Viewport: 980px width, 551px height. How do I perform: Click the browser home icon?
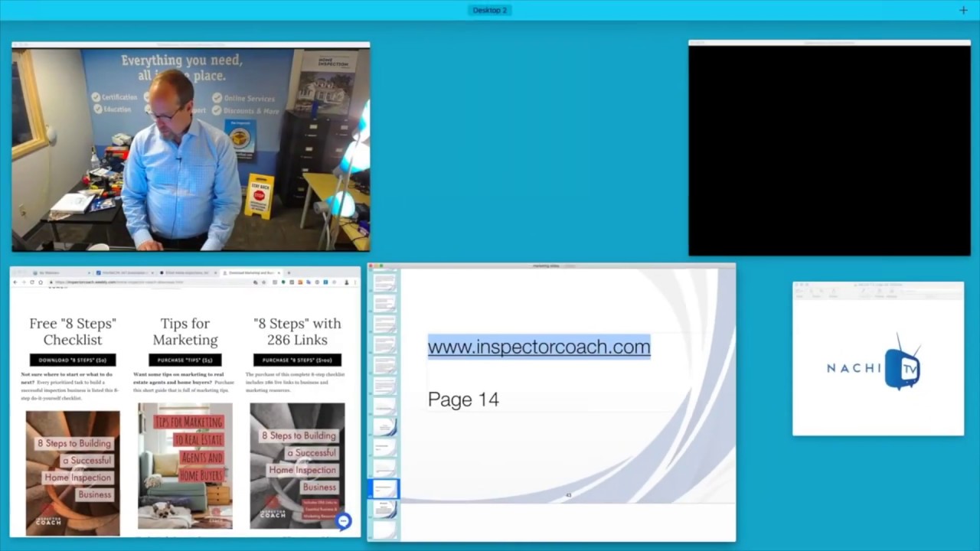(x=41, y=282)
